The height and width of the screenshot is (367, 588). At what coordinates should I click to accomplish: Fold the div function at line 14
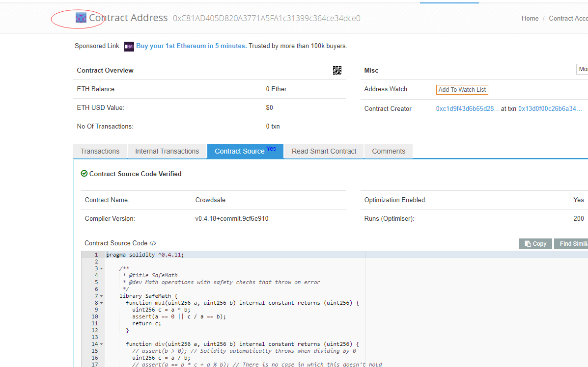[x=101, y=344]
